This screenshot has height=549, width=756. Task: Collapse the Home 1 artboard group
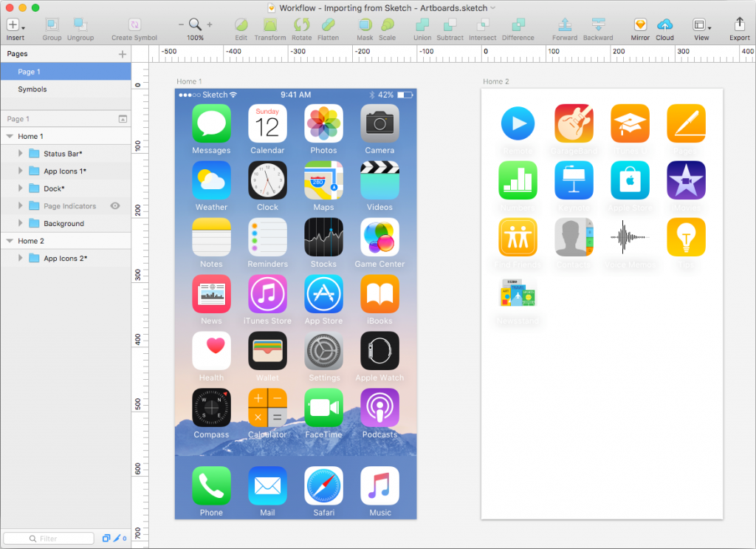click(10, 137)
